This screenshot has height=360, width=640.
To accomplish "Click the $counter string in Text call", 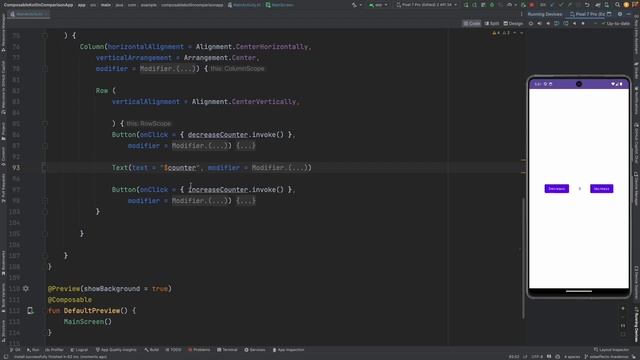I will (180, 168).
